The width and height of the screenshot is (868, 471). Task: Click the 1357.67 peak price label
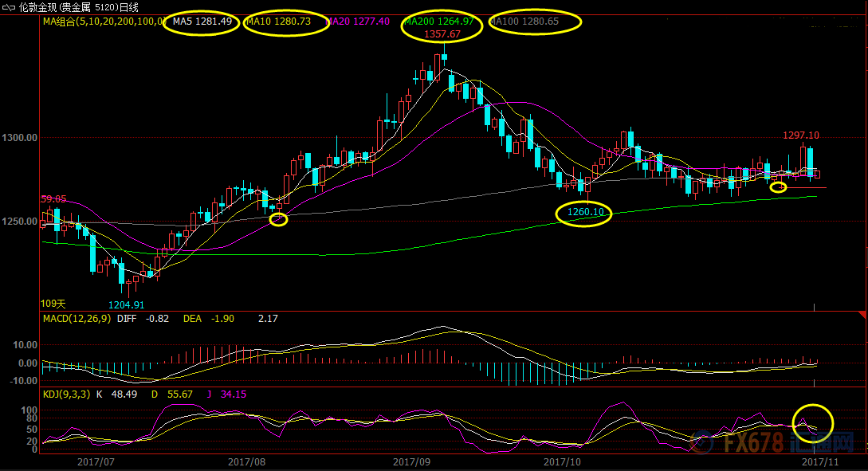(442, 34)
